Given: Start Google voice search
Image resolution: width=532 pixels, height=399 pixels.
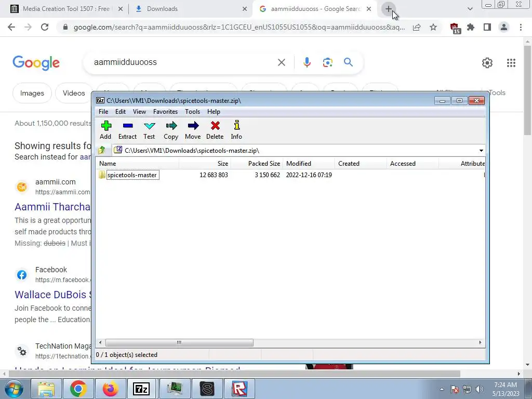Looking at the screenshot, I should [307, 62].
